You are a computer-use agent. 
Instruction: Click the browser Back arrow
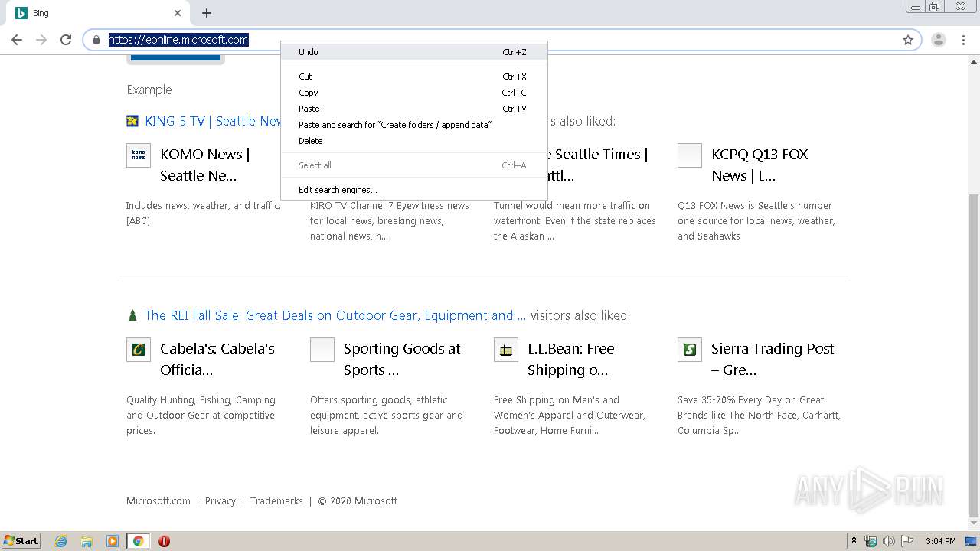click(17, 40)
